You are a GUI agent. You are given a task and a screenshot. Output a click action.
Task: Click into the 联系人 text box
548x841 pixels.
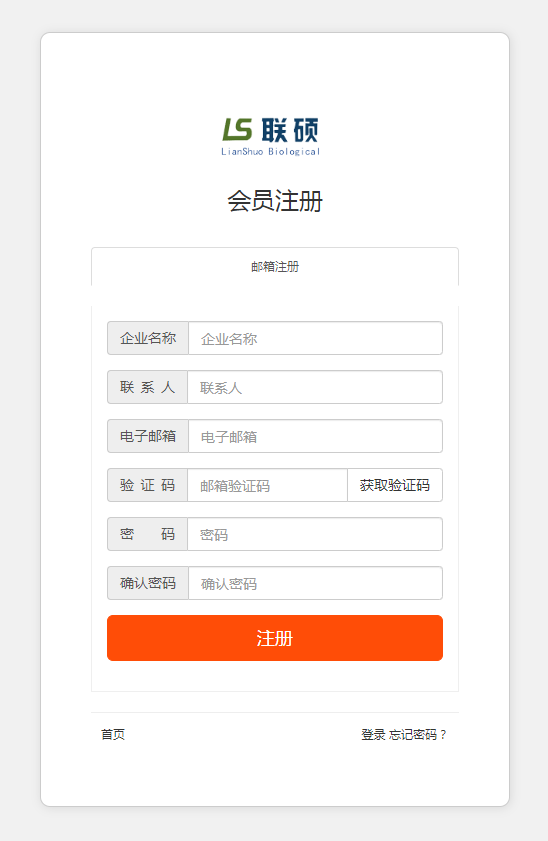pyautogui.click(x=315, y=387)
